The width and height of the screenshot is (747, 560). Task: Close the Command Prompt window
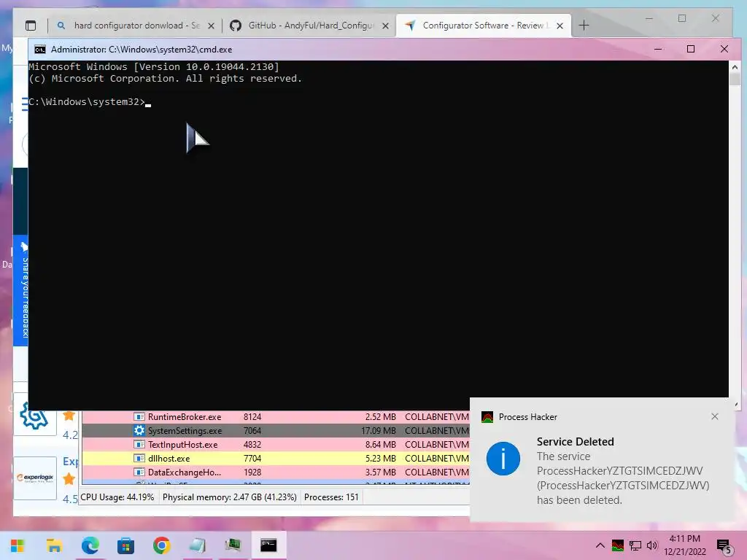(x=724, y=49)
